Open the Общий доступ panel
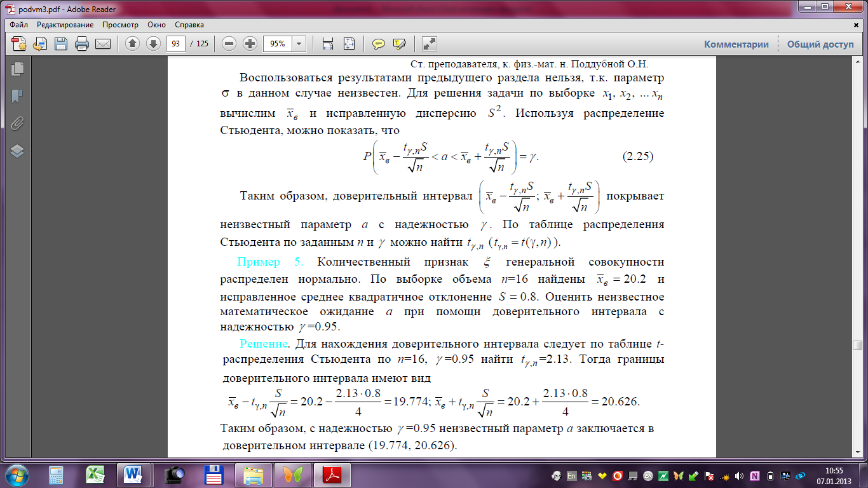This screenshot has width=868, height=488. pos(820,44)
